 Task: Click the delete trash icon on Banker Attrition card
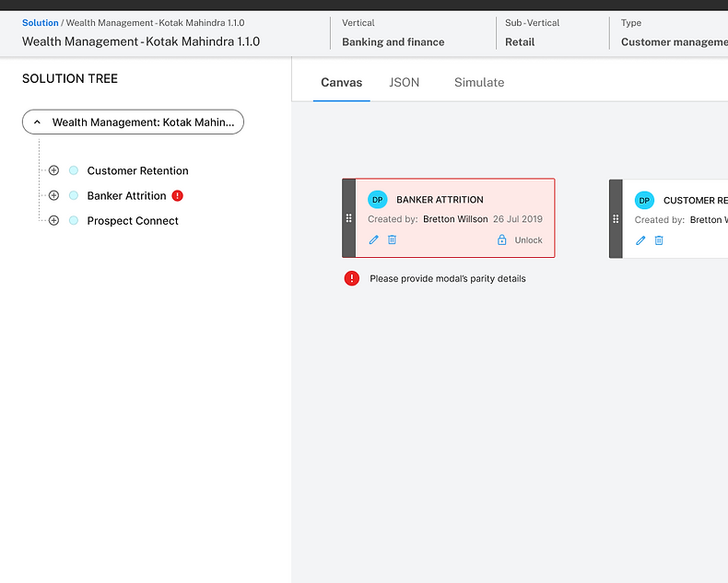click(392, 239)
